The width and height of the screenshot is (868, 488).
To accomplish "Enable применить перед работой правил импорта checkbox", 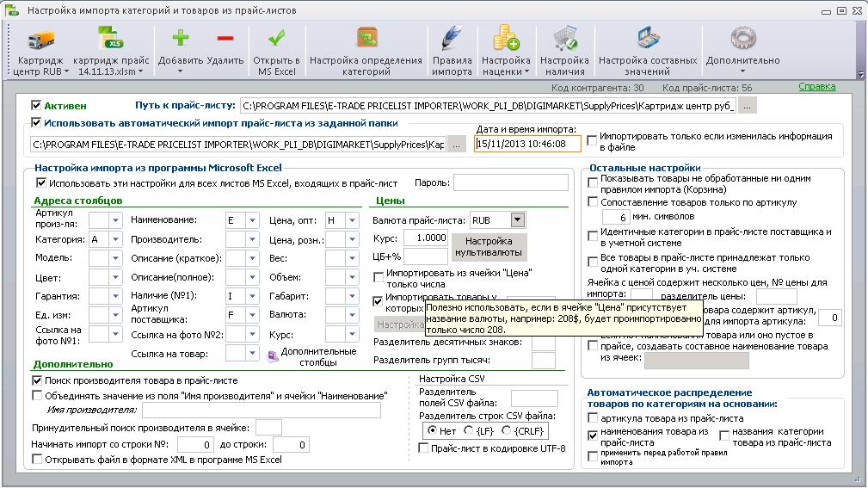I will click(593, 456).
